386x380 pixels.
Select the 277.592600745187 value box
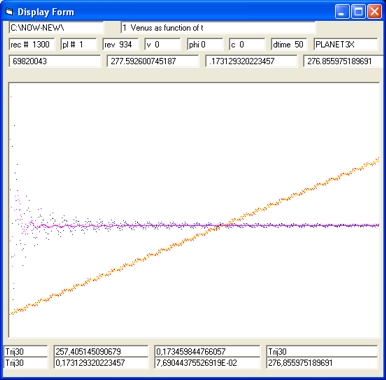click(x=153, y=61)
